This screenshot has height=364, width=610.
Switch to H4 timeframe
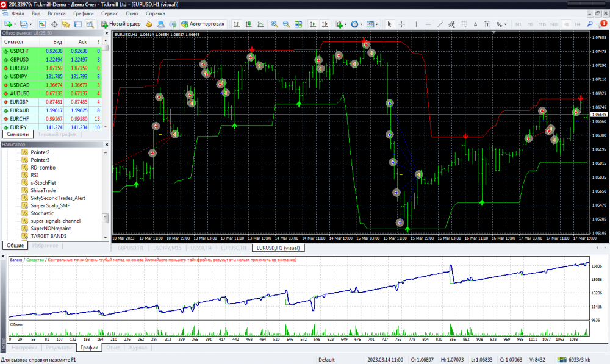(578, 24)
